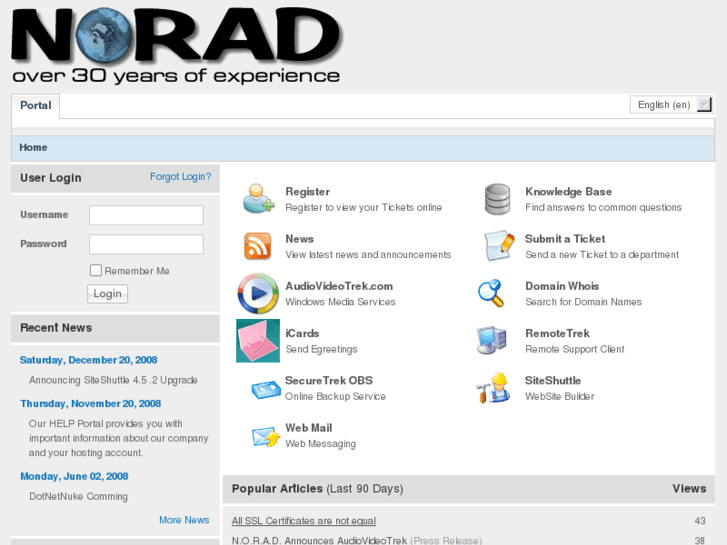Open the News title link
Image resolution: width=727 pixels, height=545 pixels.
[x=300, y=239]
